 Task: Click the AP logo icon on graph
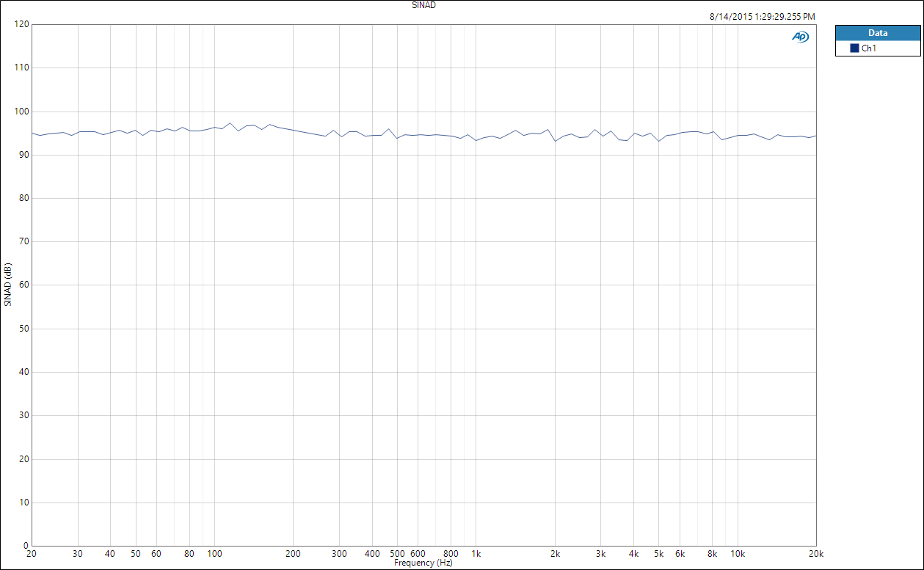coord(800,37)
